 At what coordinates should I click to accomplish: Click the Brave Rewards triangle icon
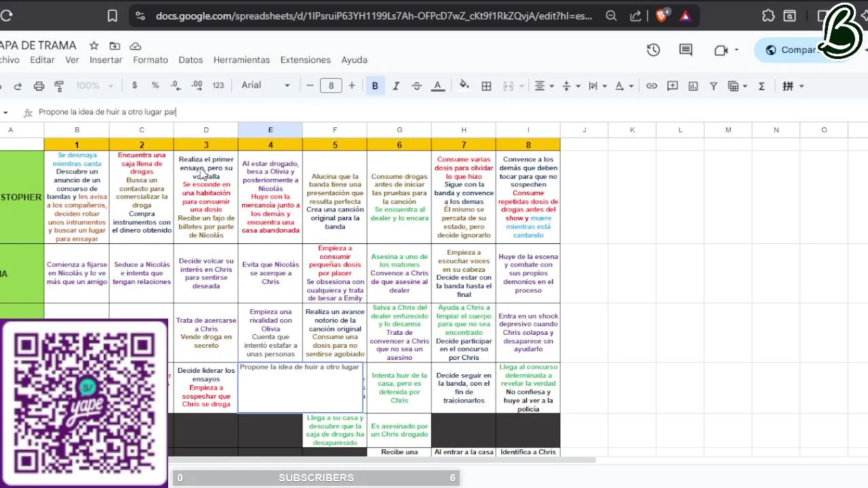pos(686,16)
